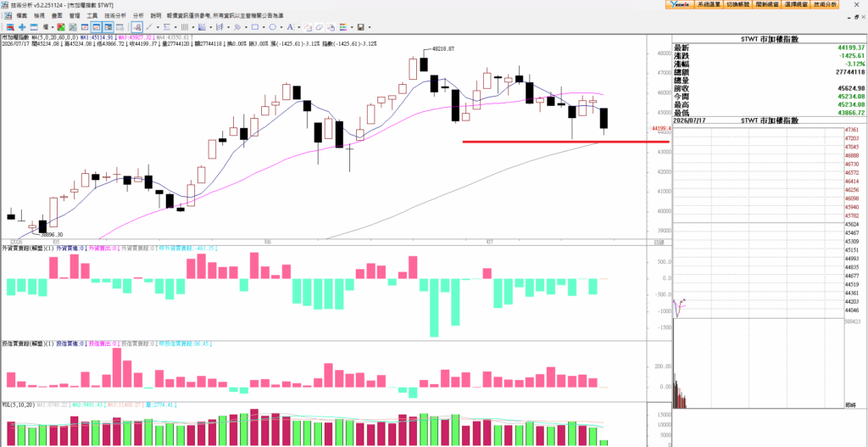Select the fan lines drawing tool
Screen dimensions: 868x447
point(203,27)
